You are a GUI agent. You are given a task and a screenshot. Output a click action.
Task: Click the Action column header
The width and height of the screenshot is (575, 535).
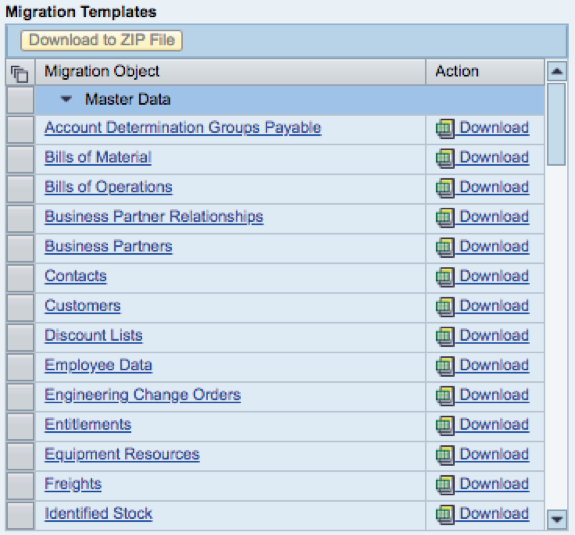[x=485, y=72]
